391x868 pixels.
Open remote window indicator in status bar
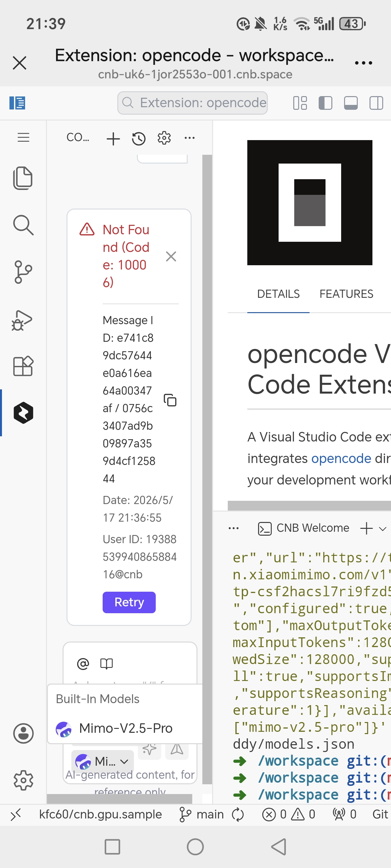coord(16,815)
